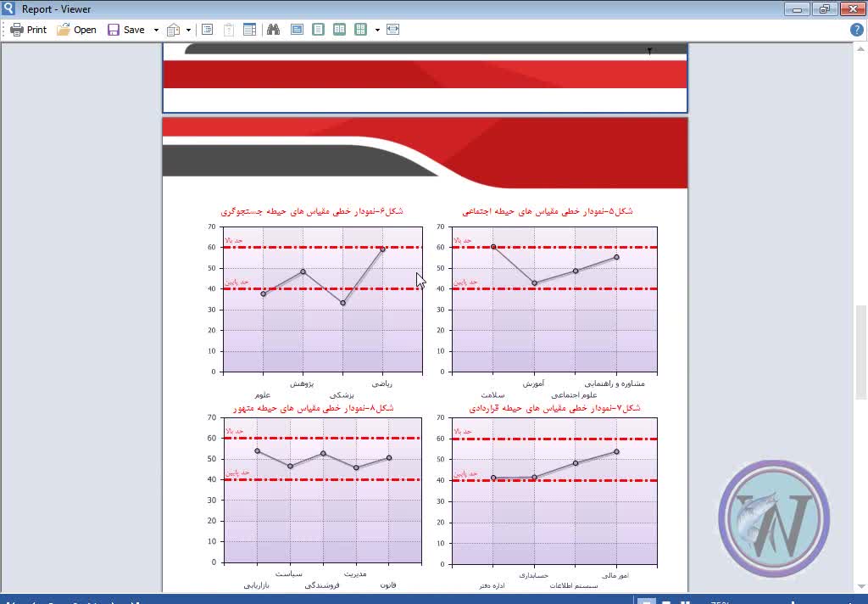Screen dimensions: 868x604
Task: Click axis label 'بازاریابی' under chart 8
Action: point(256,585)
